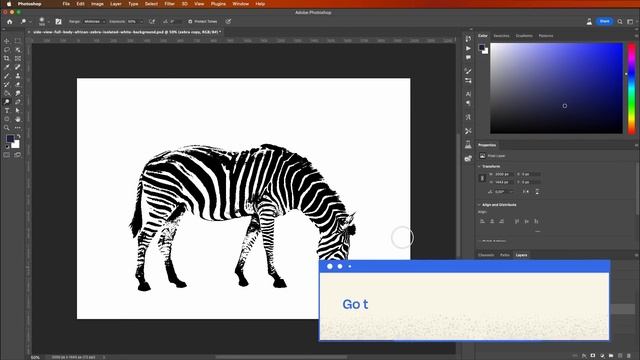
Task: Open layer style fx icon
Action: coord(584,356)
